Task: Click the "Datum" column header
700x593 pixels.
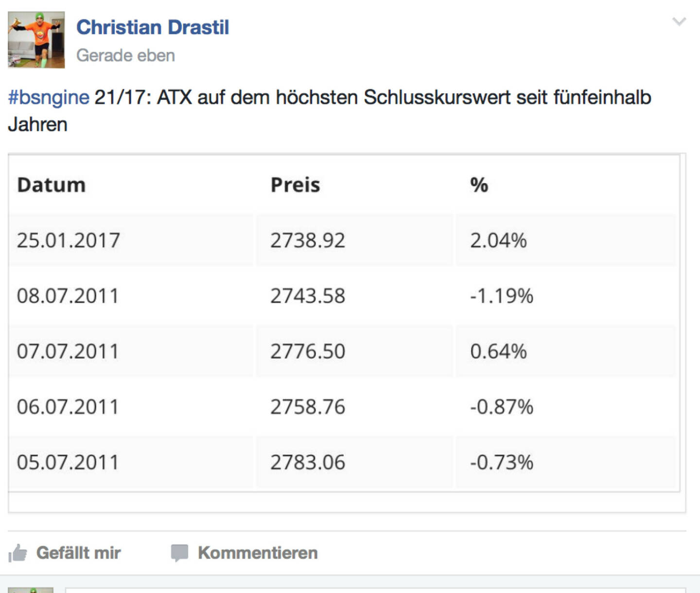Action: (52, 185)
